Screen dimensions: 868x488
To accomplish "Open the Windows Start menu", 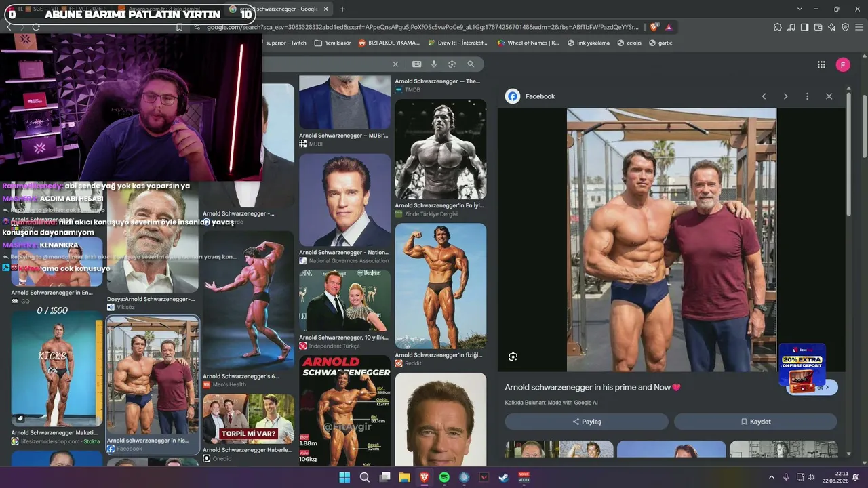I will point(344,477).
